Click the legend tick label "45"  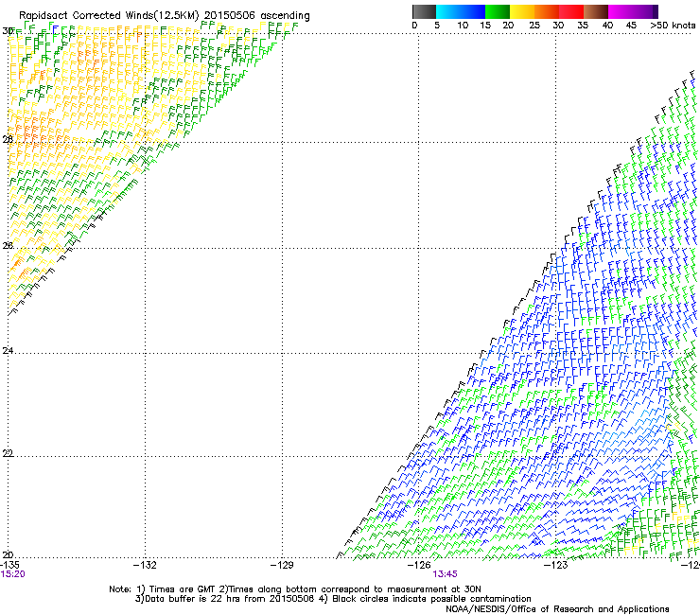pyautogui.click(x=631, y=26)
